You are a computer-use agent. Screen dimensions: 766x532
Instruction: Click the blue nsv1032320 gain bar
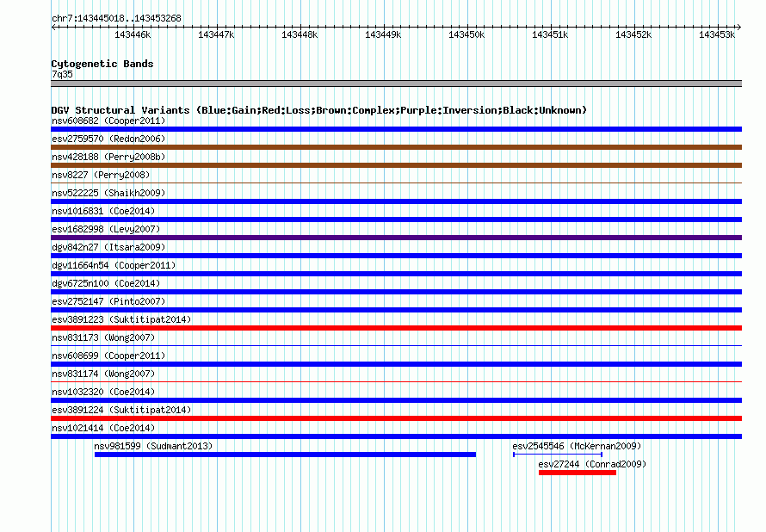coord(396,400)
